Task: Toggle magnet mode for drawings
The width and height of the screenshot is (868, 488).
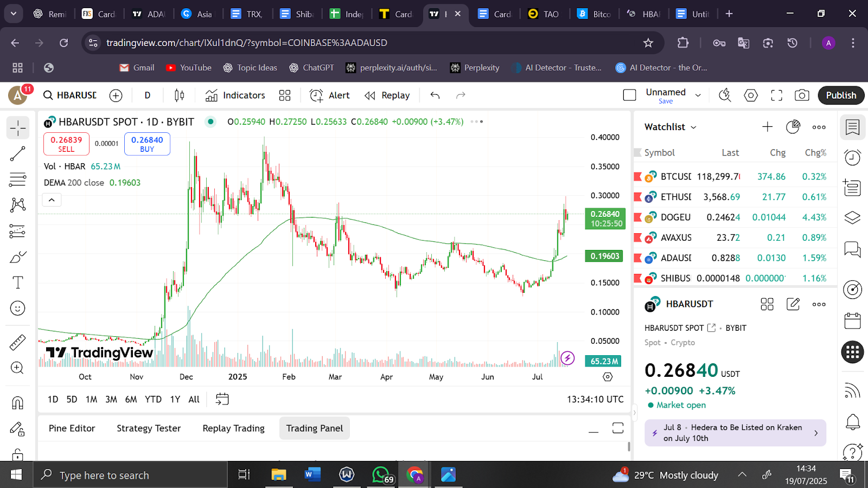Action: coord(18,402)
